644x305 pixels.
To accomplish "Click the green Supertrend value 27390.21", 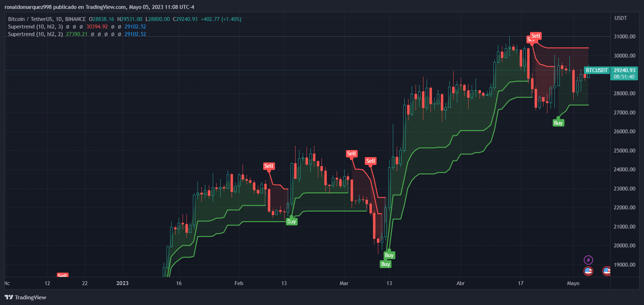I will pyautogui.click(x=77, y=34).
